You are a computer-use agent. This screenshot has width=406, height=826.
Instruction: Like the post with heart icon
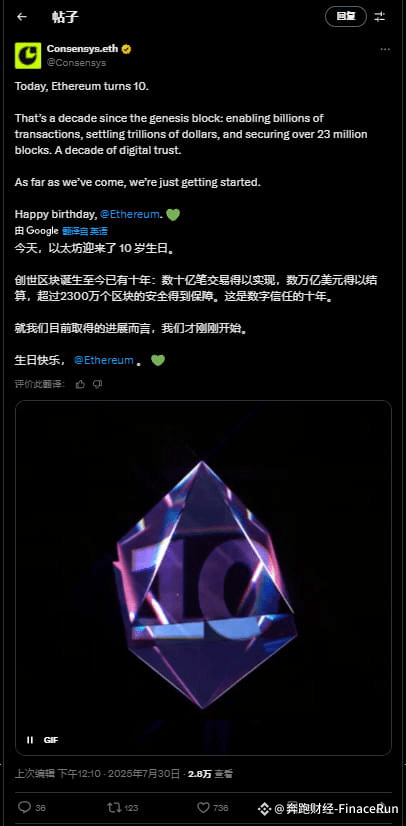[203, 807]
